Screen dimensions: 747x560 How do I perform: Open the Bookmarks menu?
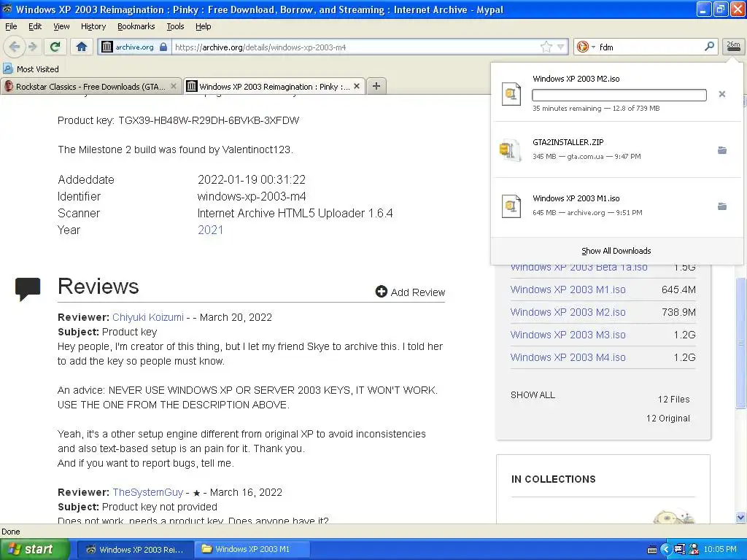(x=136, y=26)
